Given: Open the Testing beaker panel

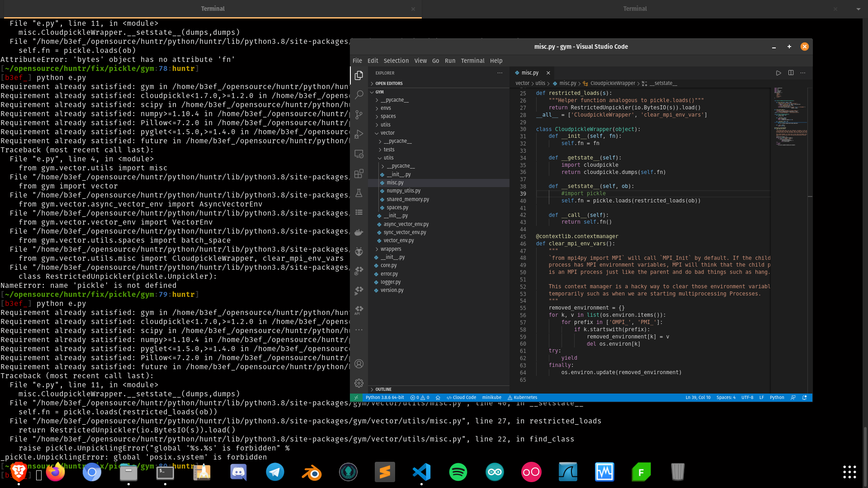Looking at the screenshot, I should (359, 193).
